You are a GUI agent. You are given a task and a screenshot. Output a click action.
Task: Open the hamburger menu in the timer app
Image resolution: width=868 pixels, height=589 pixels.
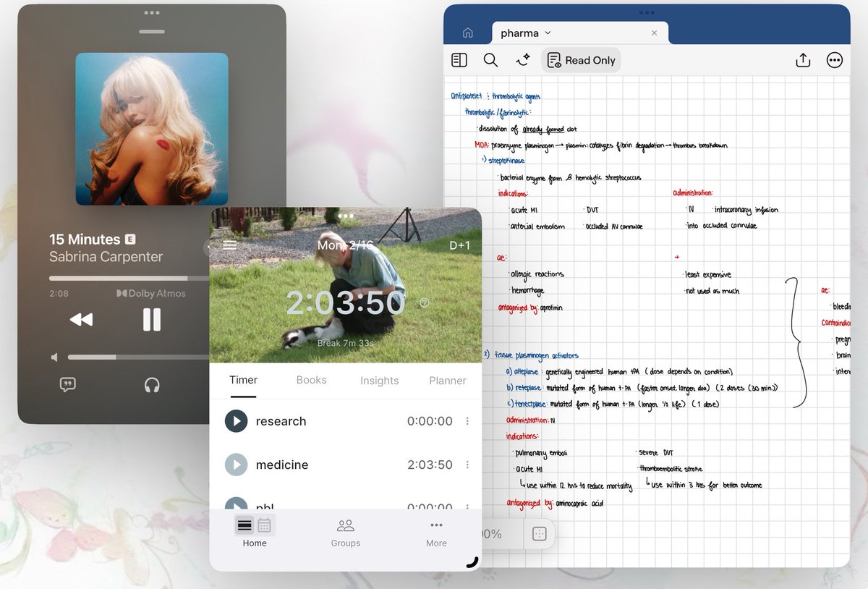(230, 245)
